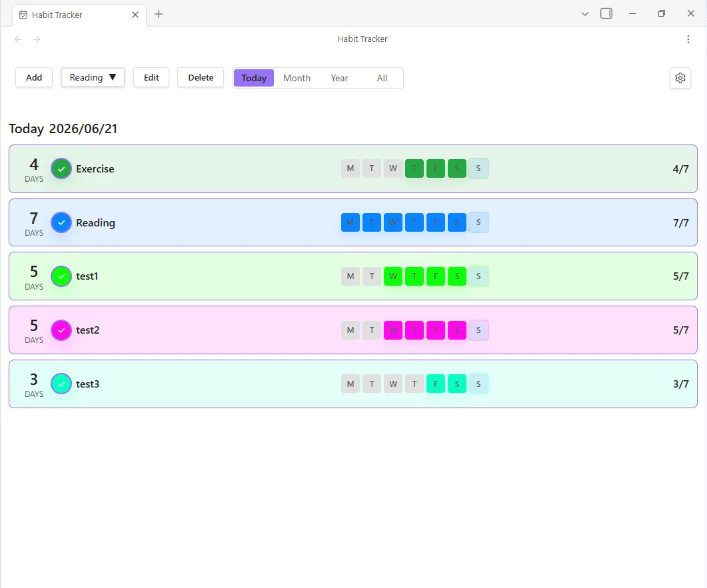Toggle Monday box in the Reading row
Viewport: 707px width, 588px height.
[x=351, y=222]
